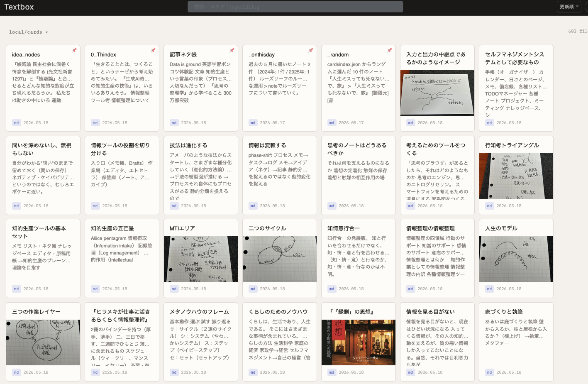Open the 情報整理の情報整理 card title

[430, 228]
